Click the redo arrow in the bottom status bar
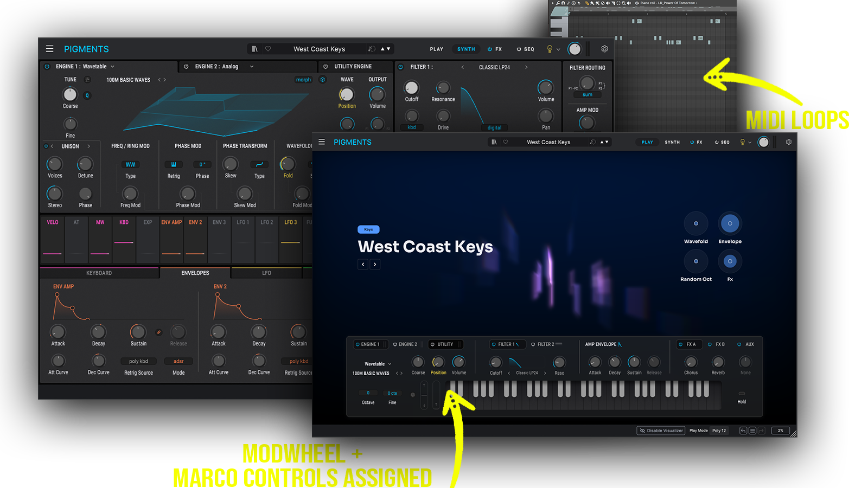 click(761, 431)
